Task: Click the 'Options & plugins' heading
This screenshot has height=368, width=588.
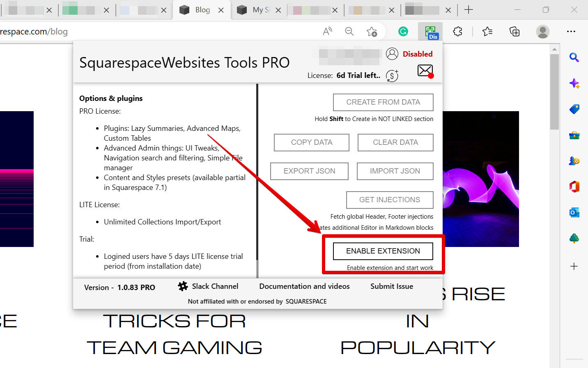Action: 111,98
